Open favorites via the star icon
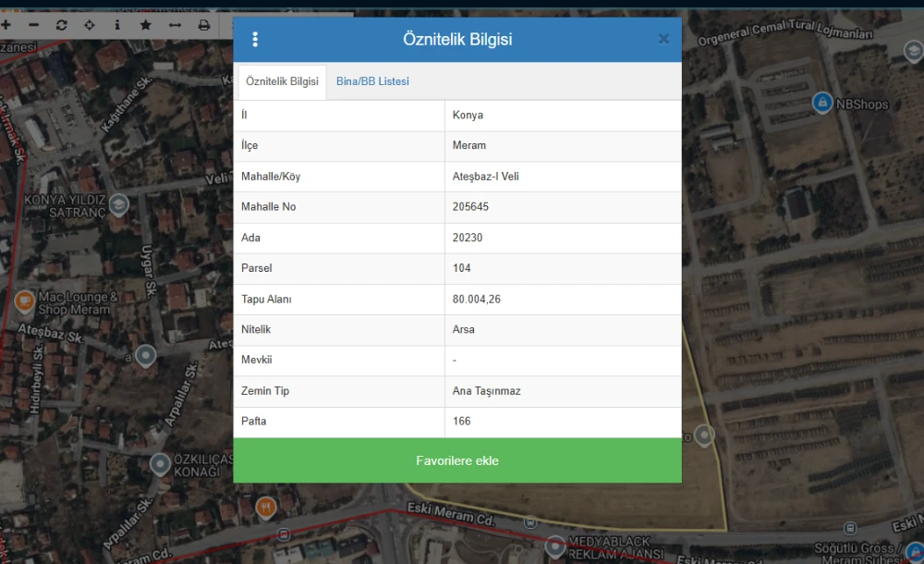Screen dimensions: 924x564 click(146, 25)
